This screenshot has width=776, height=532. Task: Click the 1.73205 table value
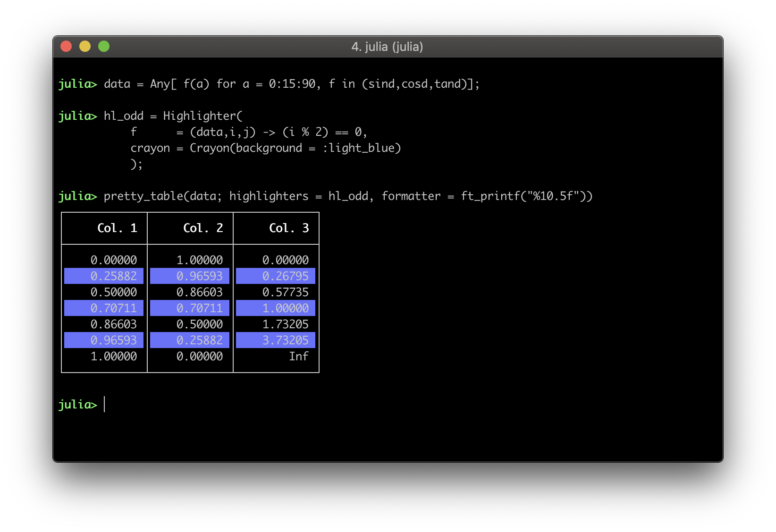[285, 324]
